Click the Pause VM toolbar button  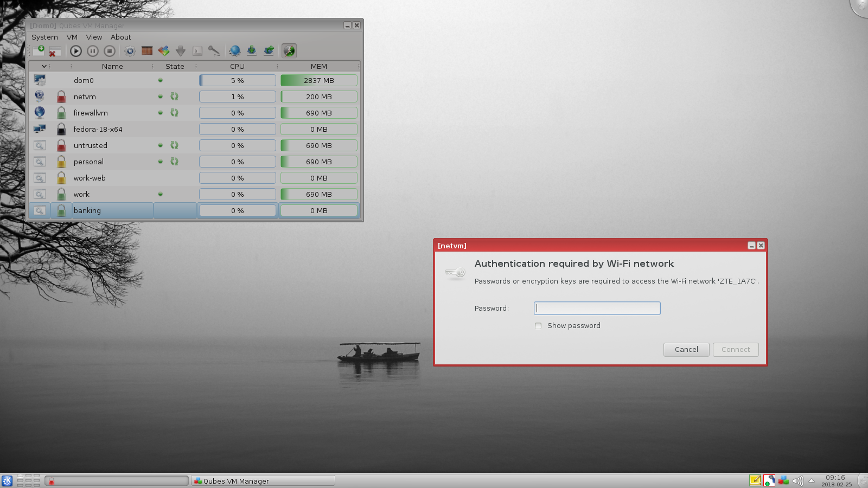tap(93, 51)
